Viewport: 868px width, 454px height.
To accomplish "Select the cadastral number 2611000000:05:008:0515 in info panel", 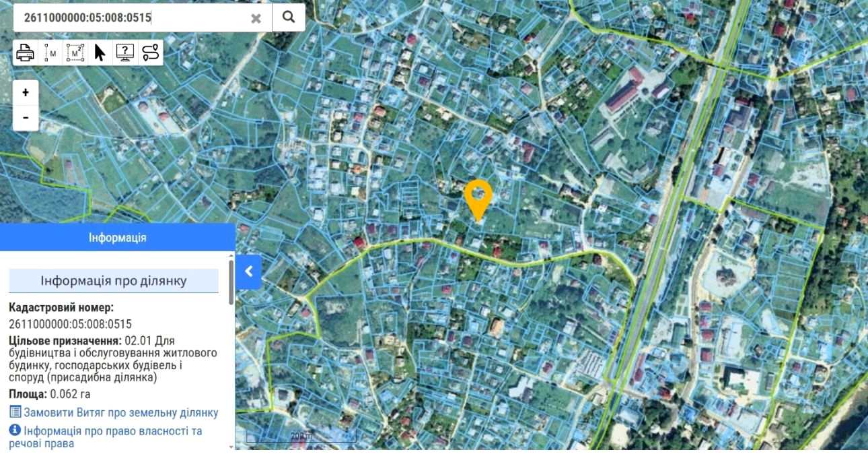I will pyautogui.click(x=70, y=323).
